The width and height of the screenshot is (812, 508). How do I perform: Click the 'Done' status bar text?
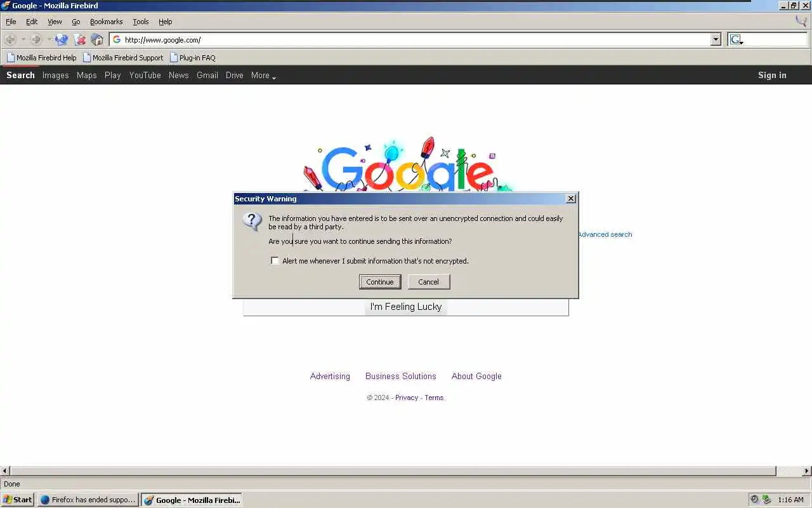(12, 484)
